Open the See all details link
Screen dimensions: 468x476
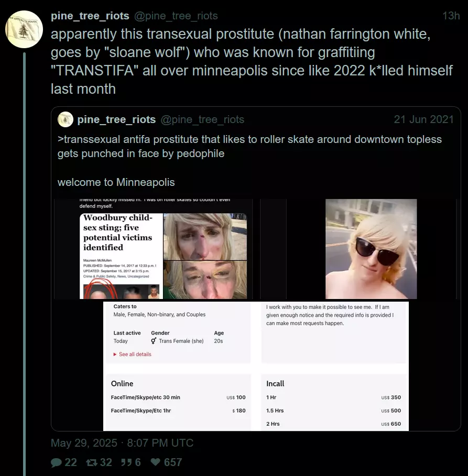[x=135, y=355]
